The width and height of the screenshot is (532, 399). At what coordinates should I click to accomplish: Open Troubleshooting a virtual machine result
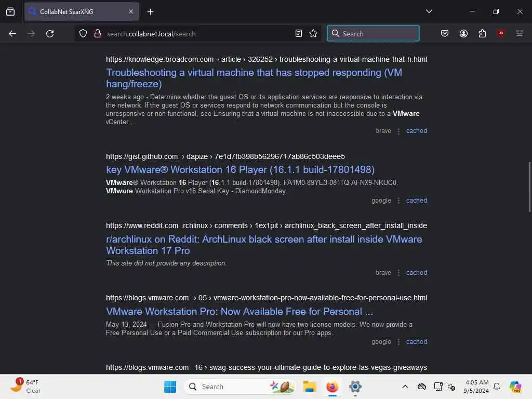pos(254,78)
